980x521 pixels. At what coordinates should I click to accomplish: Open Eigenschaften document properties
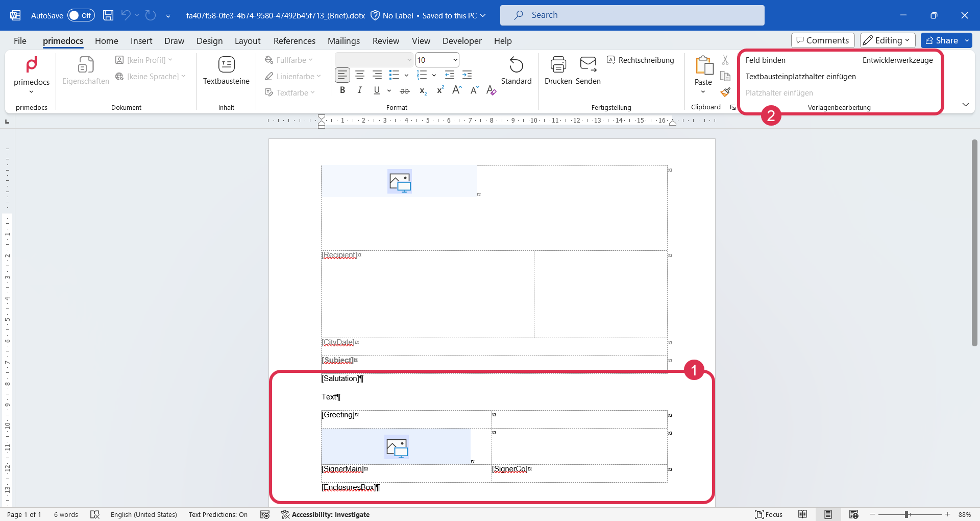click(86, 70)
